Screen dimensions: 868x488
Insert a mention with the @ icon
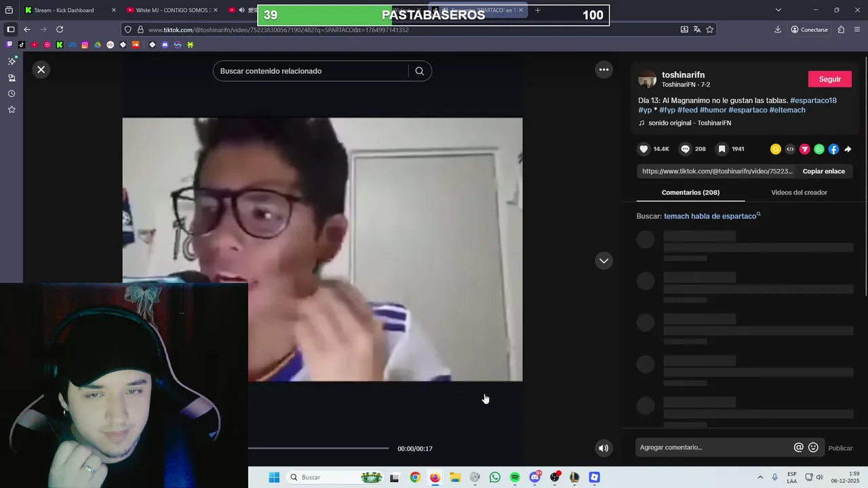(798, 447)
